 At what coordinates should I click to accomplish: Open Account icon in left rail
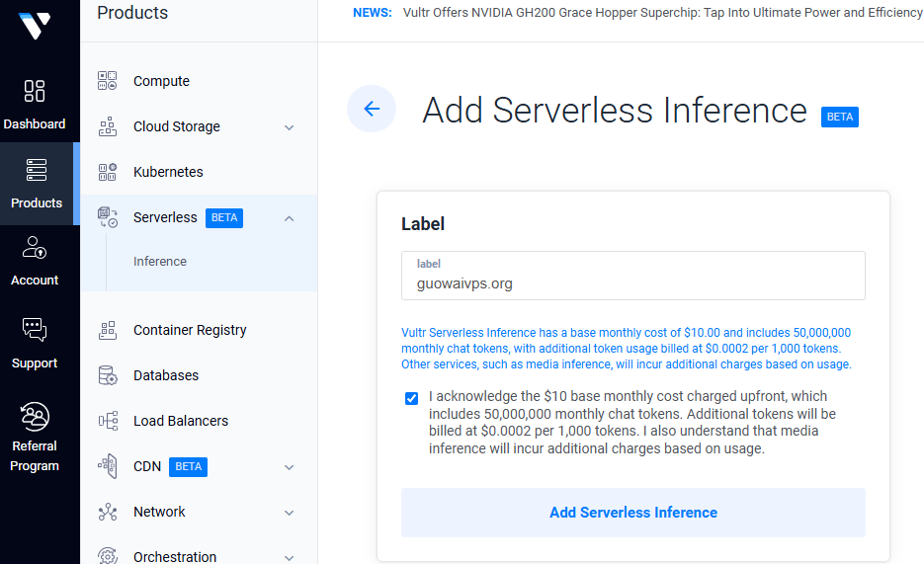[35, 247]
